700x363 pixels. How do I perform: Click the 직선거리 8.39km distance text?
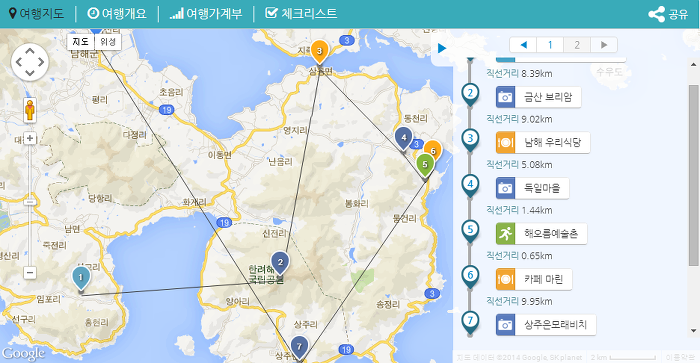[x=519, y=74]
